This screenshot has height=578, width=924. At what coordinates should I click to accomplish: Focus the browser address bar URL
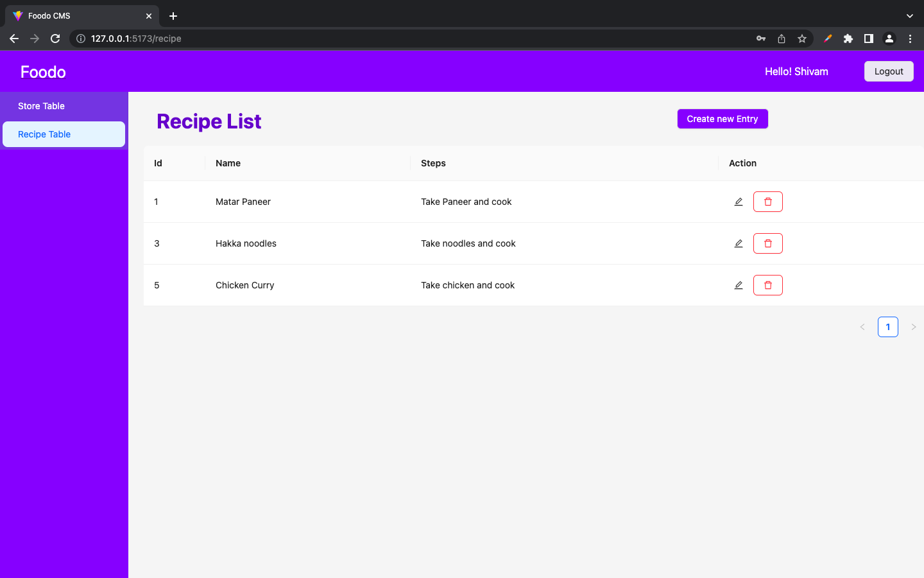pos(136,39)
